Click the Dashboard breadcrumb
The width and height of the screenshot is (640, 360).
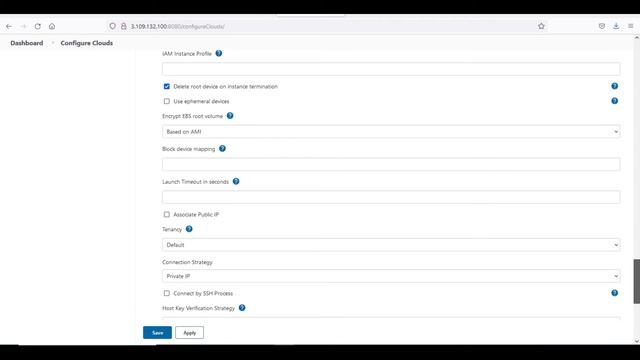click(x=27, y=43)
